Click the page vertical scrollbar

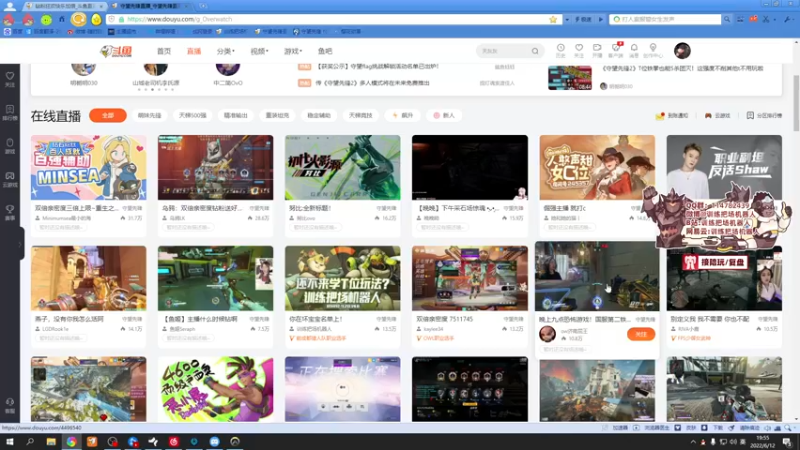(x=796, y=104)
